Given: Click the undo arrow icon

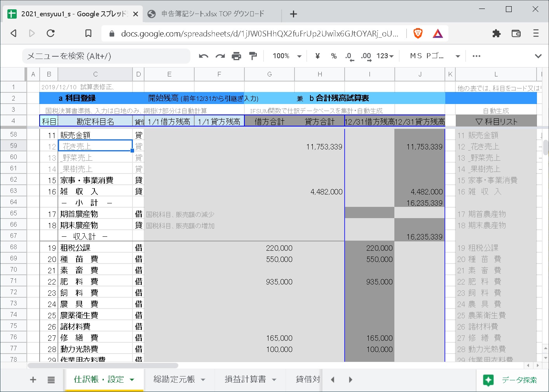Looking at the screenshot, I should click(204, 56).
